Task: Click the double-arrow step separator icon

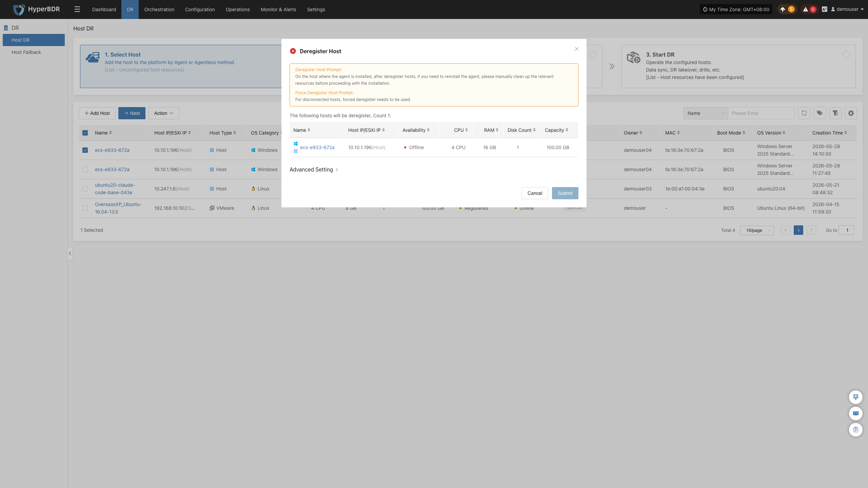Action: 612,66
